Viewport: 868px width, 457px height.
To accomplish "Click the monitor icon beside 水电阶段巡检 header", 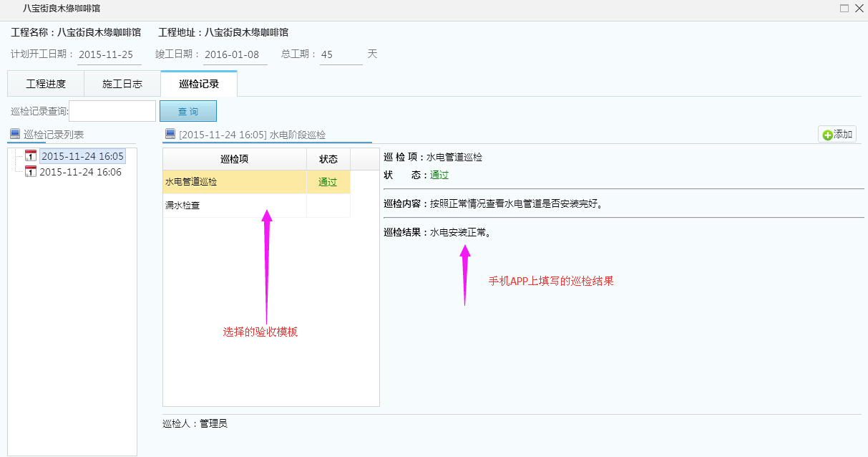I will pyautogui.click(x=170, y=134).
